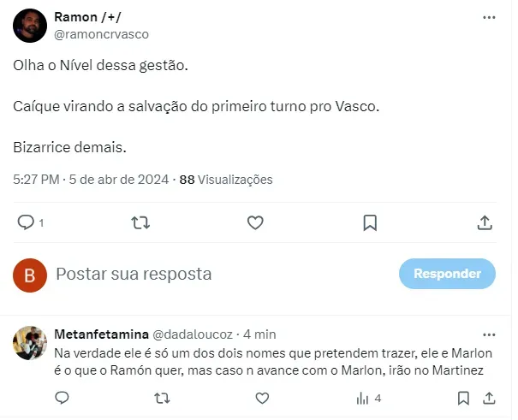Reply to Metanfetamina's comment
Image resolution: width=518 pixels, height=420 pixels.
coord(62,398)
